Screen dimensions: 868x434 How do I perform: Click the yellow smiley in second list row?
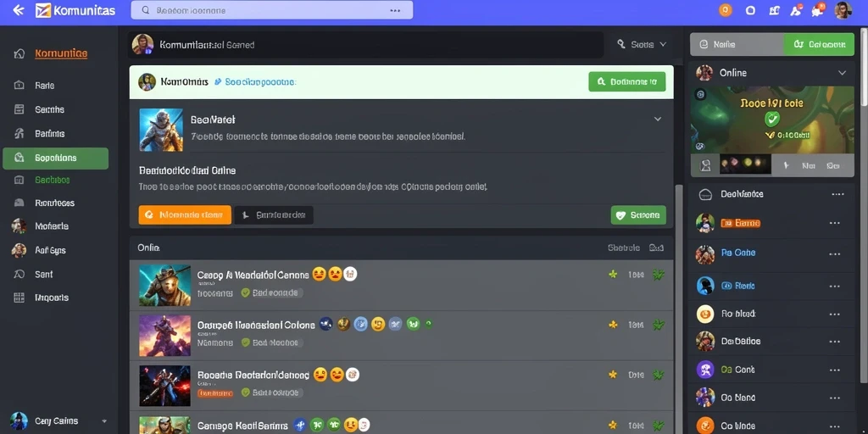[x=378, y=325]
